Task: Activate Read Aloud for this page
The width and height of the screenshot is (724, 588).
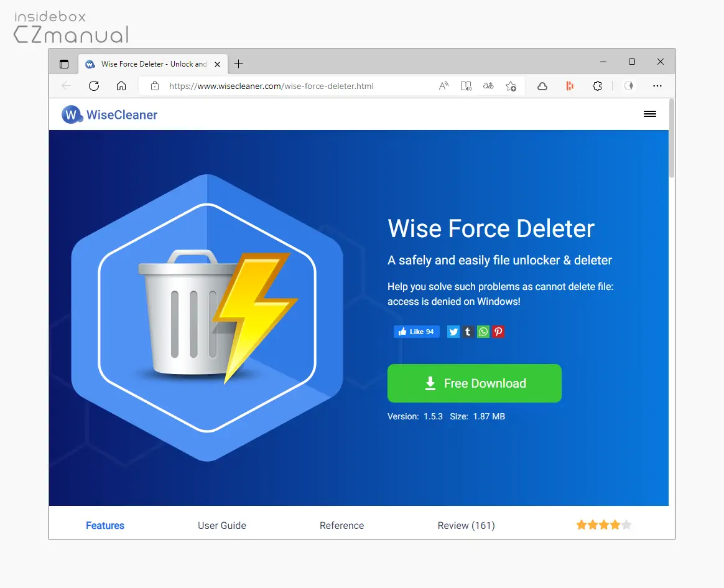Action: 443,86
